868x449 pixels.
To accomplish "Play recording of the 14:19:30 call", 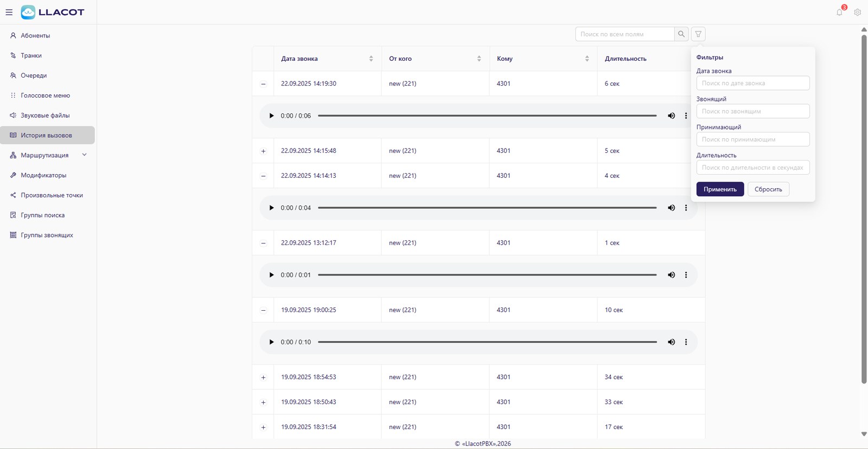I will [x=272, y=116].
